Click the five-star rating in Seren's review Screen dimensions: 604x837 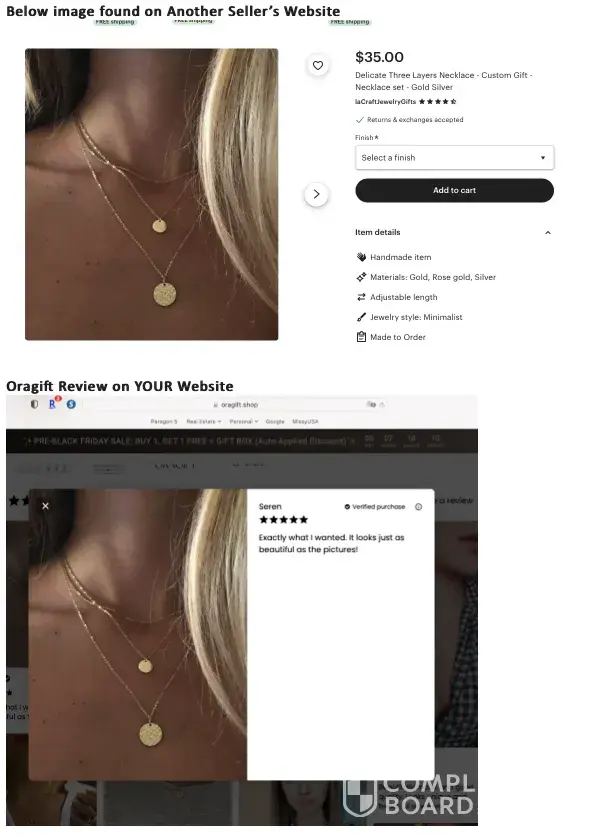(x=283, y=520)
